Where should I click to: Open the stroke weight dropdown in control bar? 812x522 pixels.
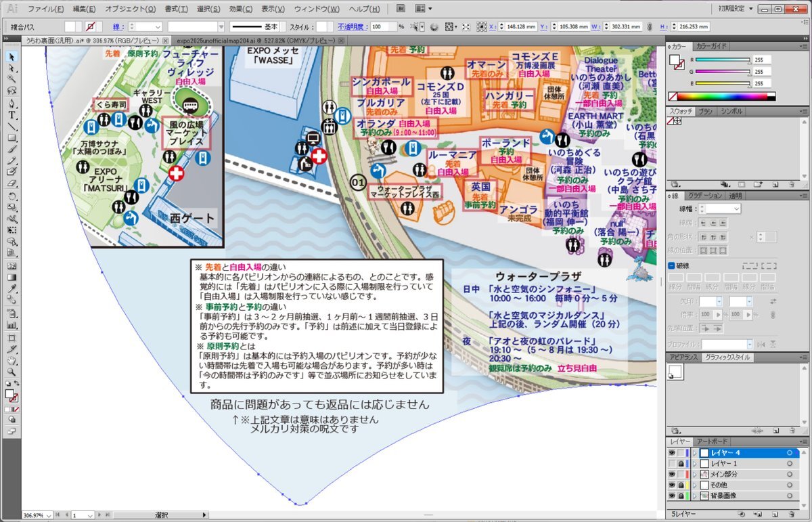[158, 26]
